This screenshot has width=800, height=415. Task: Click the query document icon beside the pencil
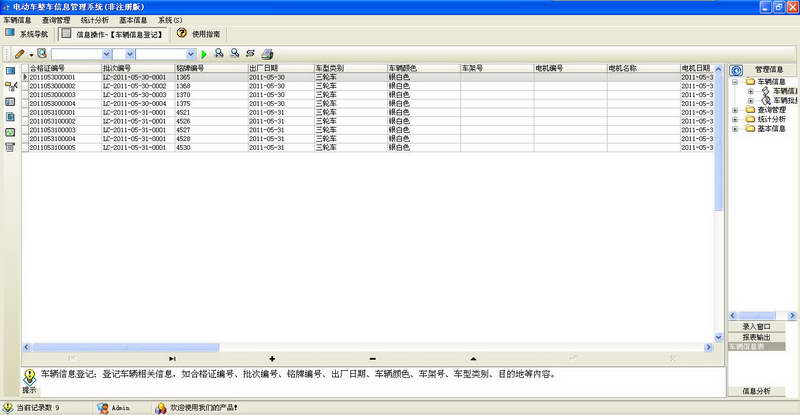coord(42,53)
